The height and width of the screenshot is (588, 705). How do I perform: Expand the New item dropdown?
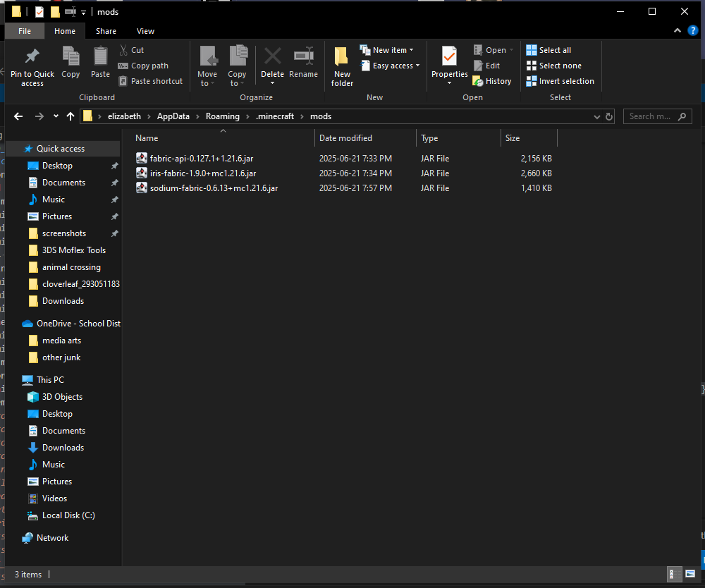pyautogui.click(x=386, y=50)
